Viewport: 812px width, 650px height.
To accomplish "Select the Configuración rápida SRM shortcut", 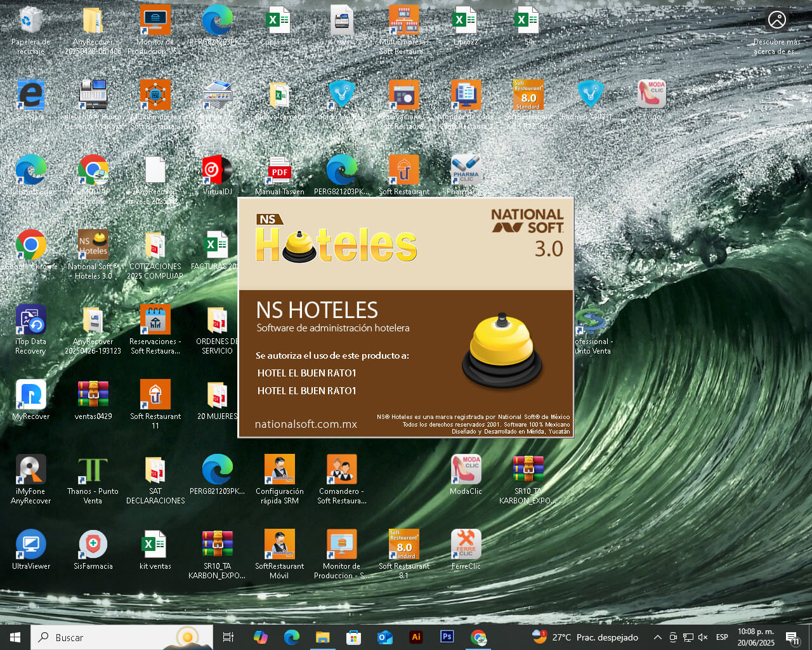I will coord(279,479).
